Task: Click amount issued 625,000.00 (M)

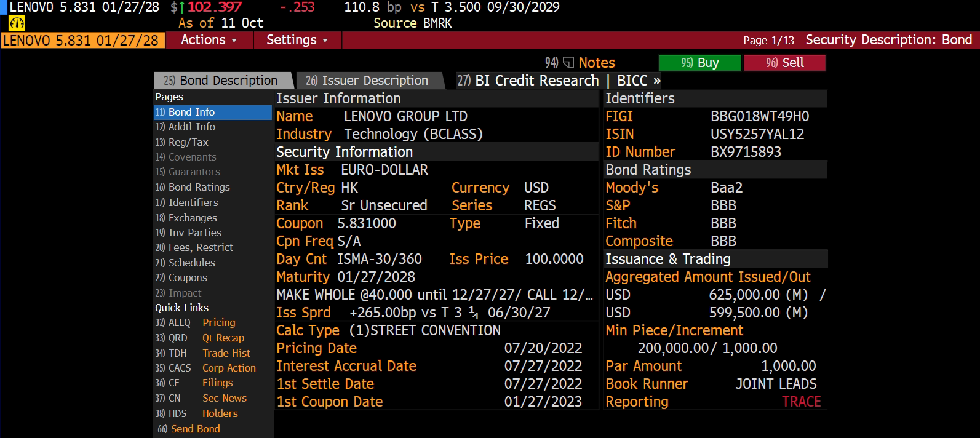Action: [x=759, y=295]
